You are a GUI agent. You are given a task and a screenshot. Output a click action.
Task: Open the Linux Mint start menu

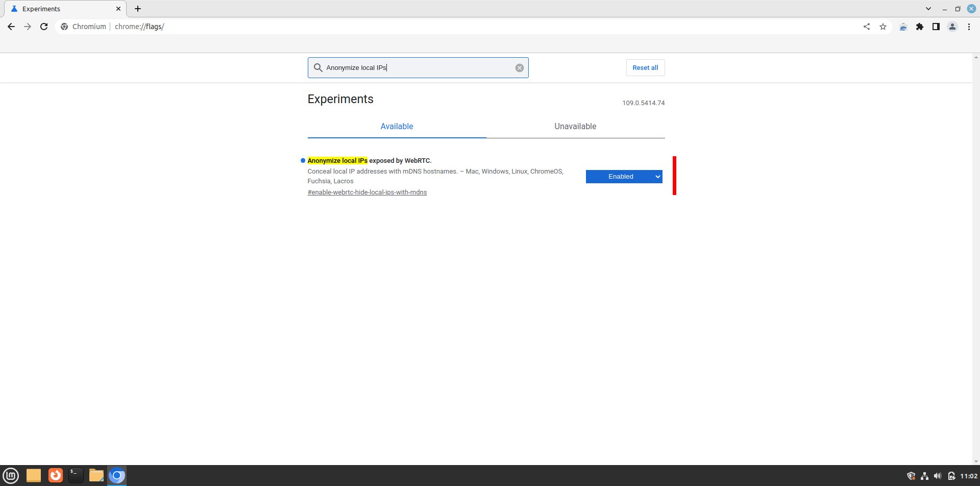[11, 476]
